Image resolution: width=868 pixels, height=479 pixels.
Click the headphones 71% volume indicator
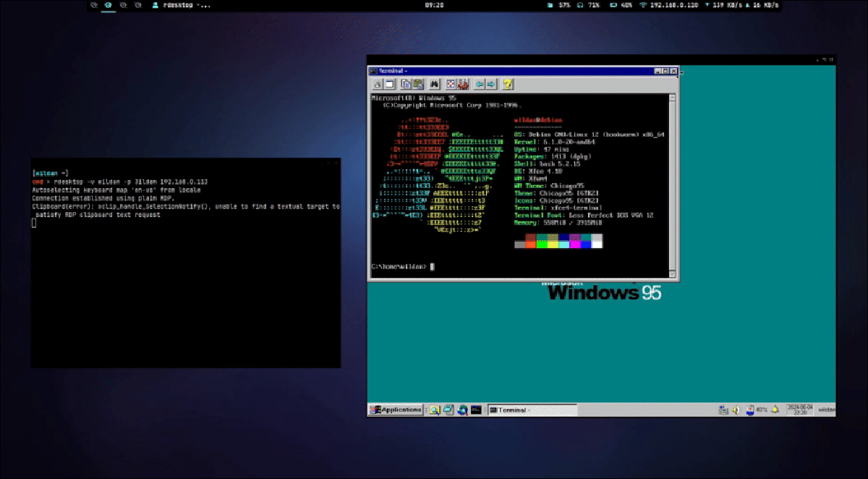[589, 5]
